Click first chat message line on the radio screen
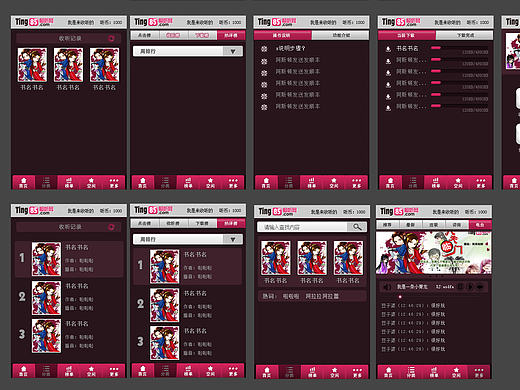The width and height of the screenshot is (520, 390). (413, 305)
